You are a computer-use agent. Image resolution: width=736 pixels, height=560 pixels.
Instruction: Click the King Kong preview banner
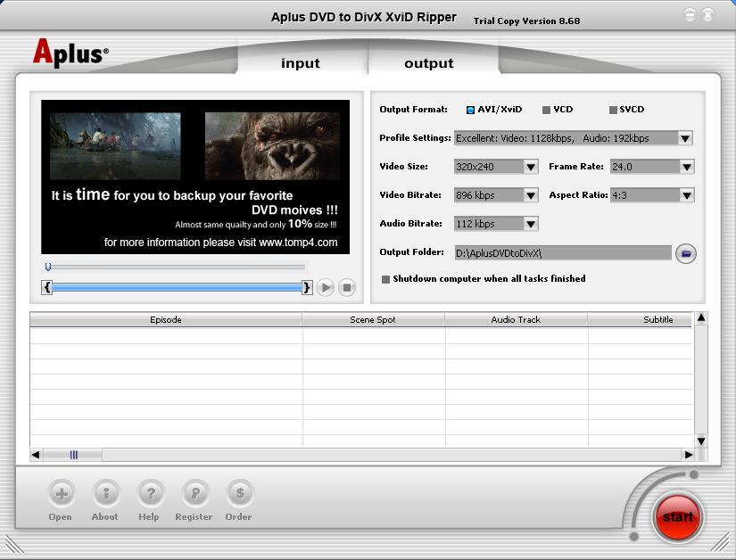point(195,177)
